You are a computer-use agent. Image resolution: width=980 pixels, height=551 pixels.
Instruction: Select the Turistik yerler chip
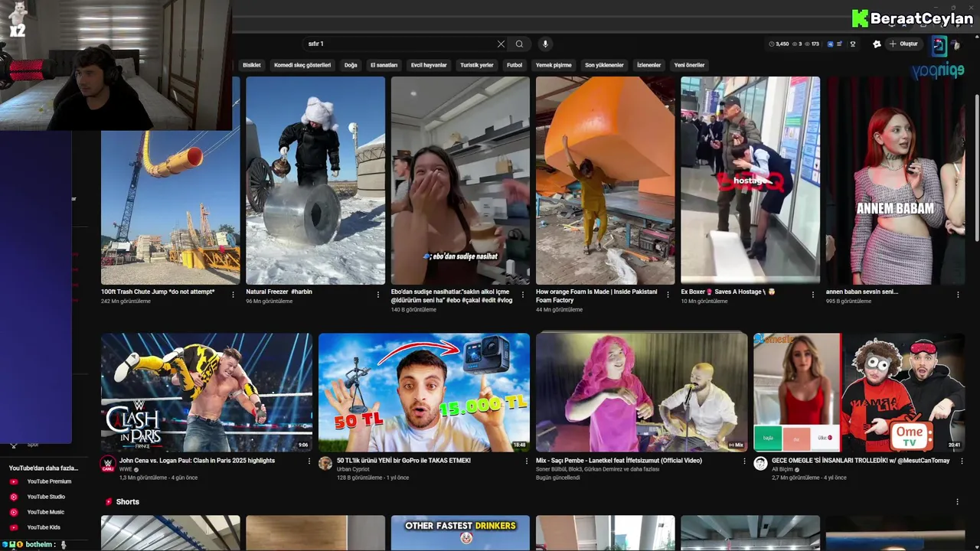point(476,65)
